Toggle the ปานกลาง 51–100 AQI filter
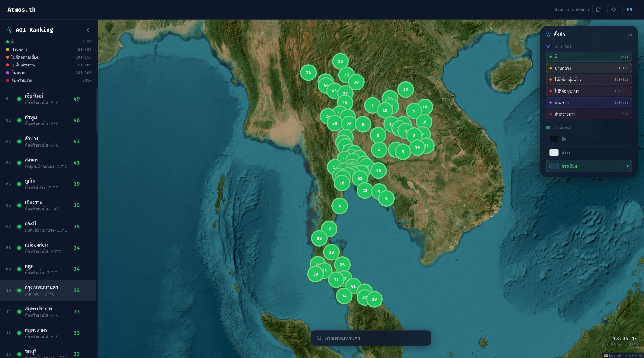The height and width of the screenshot is (358, 644). point(589,68)
